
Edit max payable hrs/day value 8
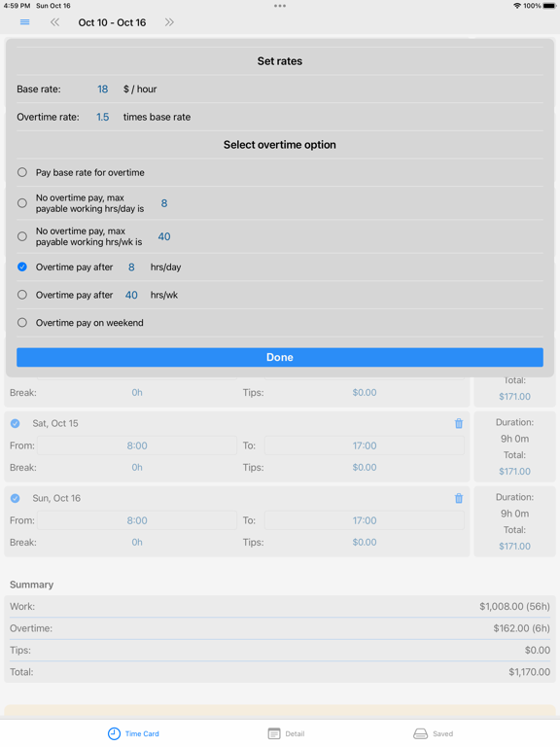163,203
